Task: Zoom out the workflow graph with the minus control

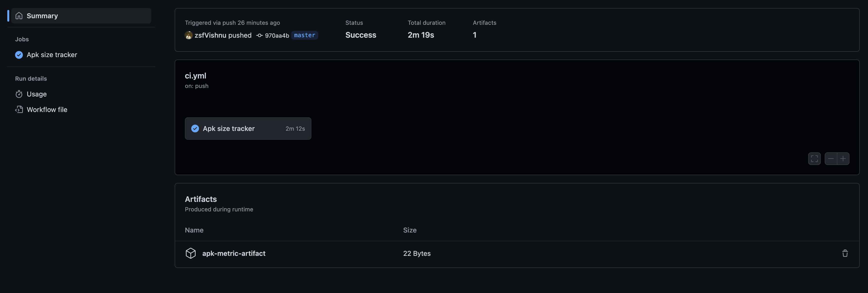Action: [x=831, y=158]
